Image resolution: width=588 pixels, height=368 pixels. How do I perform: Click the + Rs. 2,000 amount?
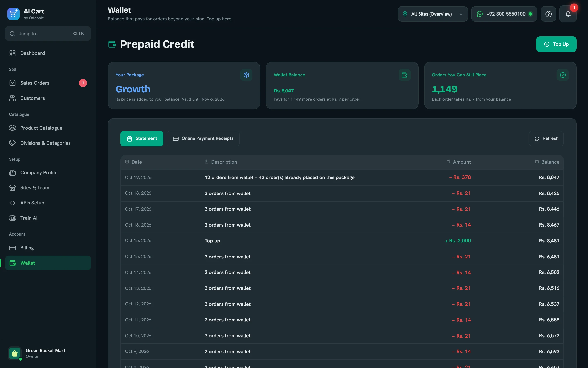458,241
